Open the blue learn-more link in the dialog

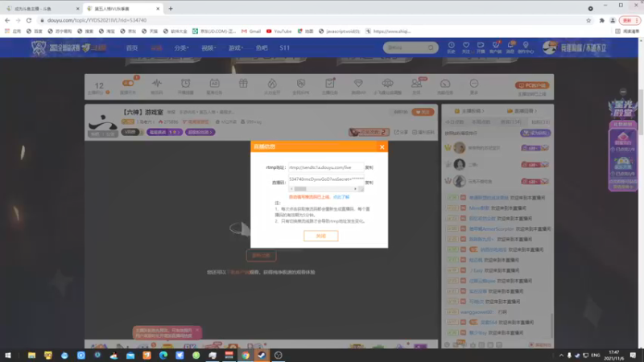click(341, 197)
